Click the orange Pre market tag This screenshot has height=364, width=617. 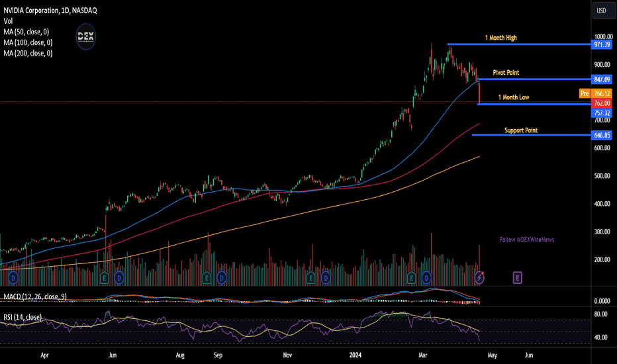585,93
